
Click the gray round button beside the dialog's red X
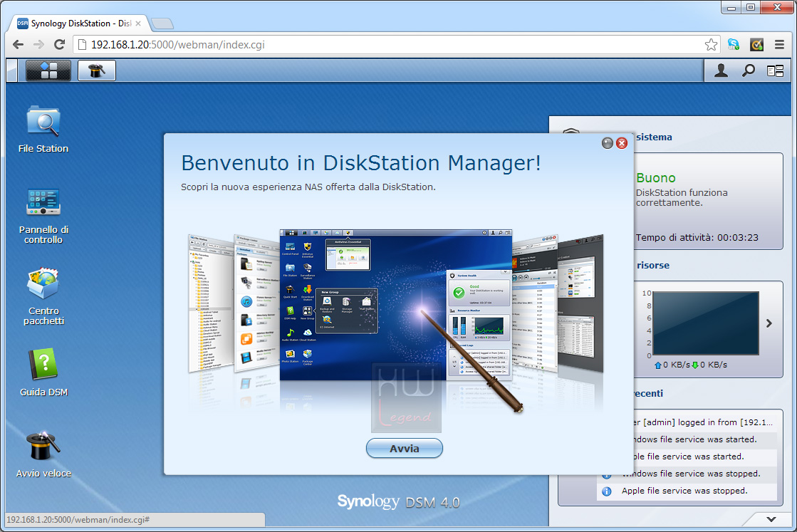[608, 143]
